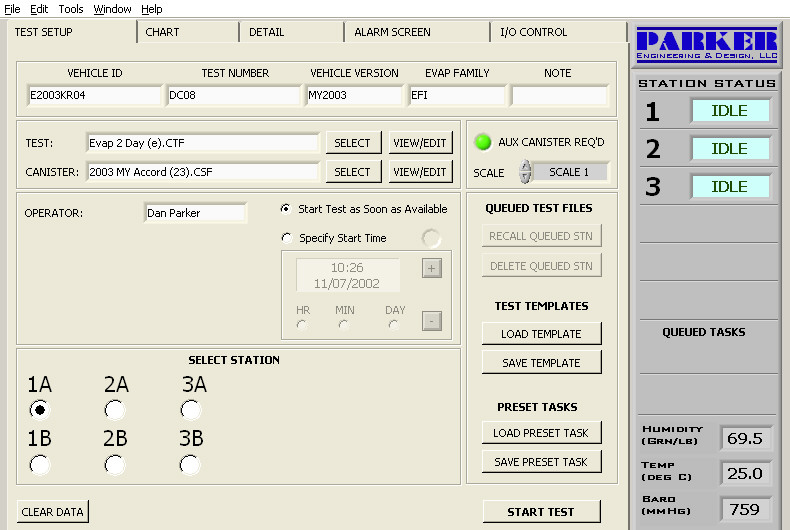Switch to the ALARM SCREEN tab
Image resolution: width=790 pixels, height=530 pixels.
click(392, 32)
